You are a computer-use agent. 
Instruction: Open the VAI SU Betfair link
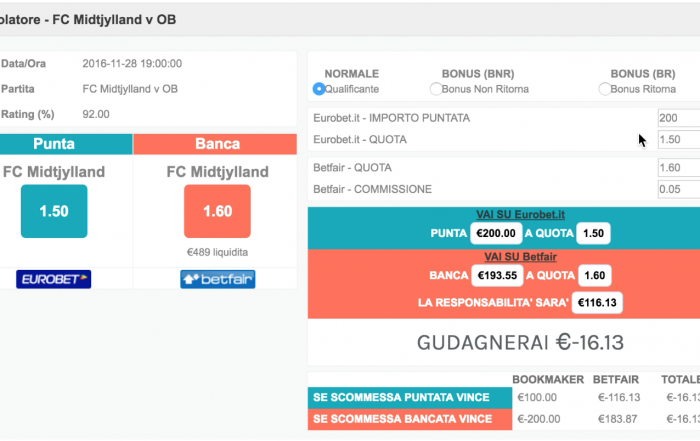pos(520,257)
